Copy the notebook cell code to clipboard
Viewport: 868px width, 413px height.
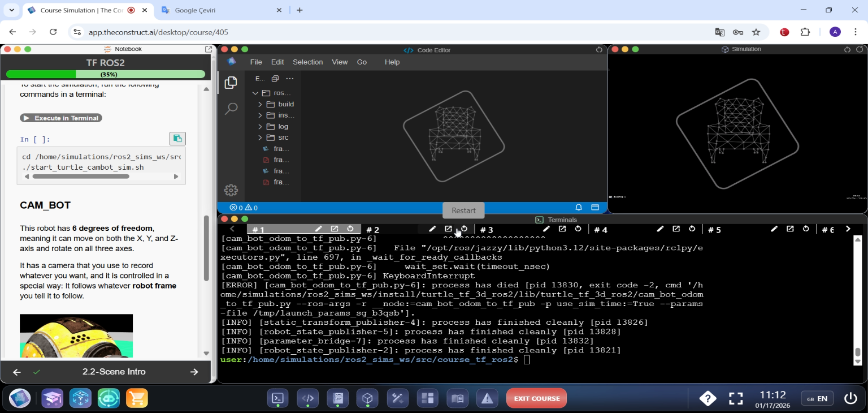(177, 139)
